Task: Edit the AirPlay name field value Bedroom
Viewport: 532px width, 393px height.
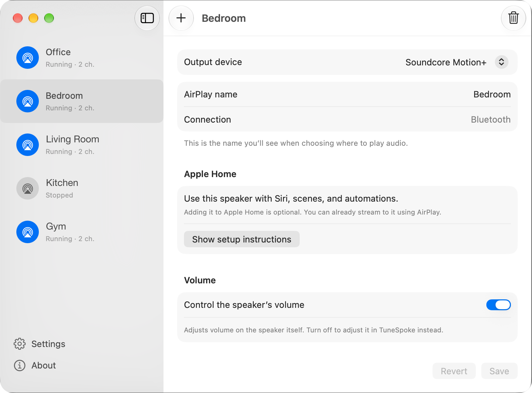Action: point(492,94)
